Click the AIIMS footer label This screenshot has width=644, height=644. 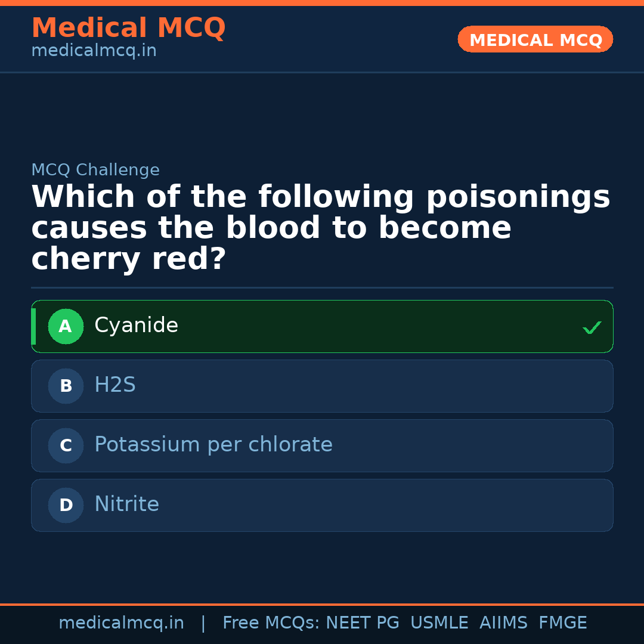(504, 622)
